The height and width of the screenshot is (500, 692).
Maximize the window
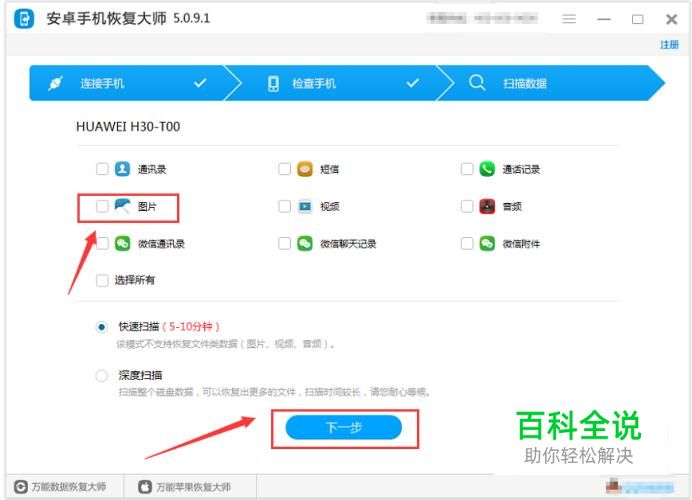click(x=637, y=19)
